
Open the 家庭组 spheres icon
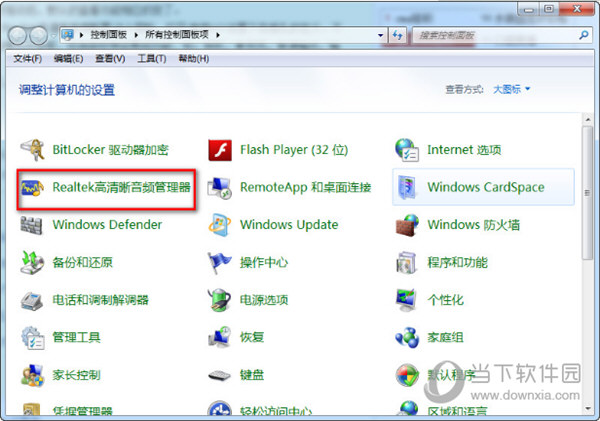coord(407,338)
